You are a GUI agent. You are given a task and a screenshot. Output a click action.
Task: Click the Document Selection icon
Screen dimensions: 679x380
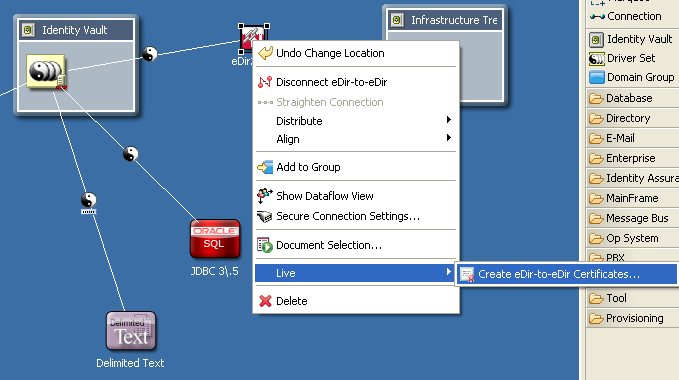(x=265, y=245)
